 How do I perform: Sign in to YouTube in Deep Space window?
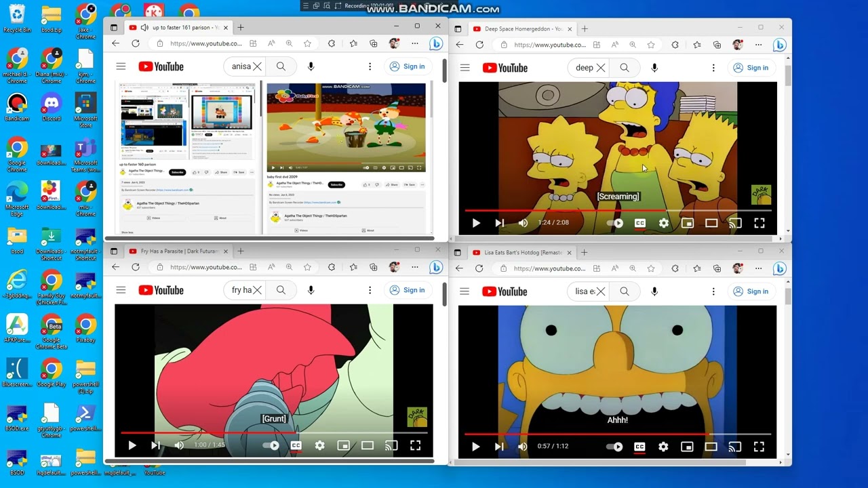(751, 68)
